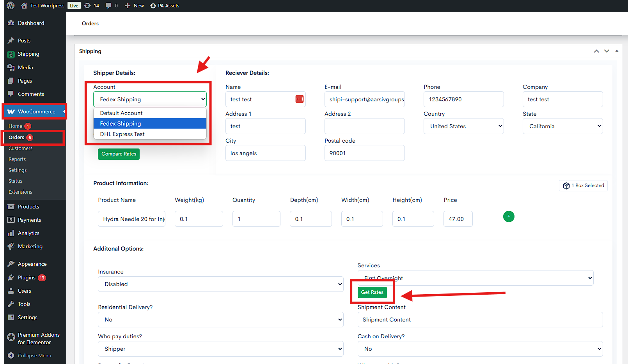Click the home icon beside Test Wordpress
628x364 pixels.
point(24,5)
